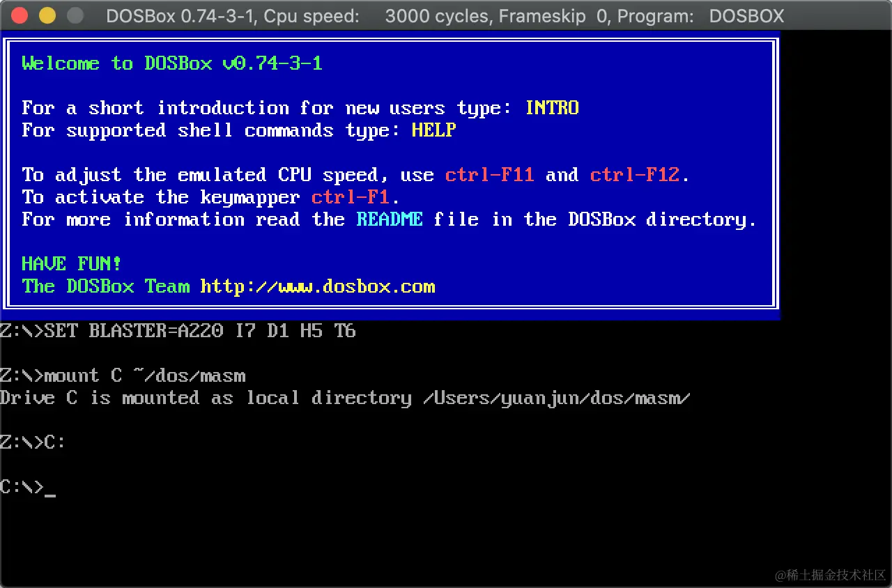Click the Z:\>C: command line
892x588 pixels.
[x=33, y=442]
